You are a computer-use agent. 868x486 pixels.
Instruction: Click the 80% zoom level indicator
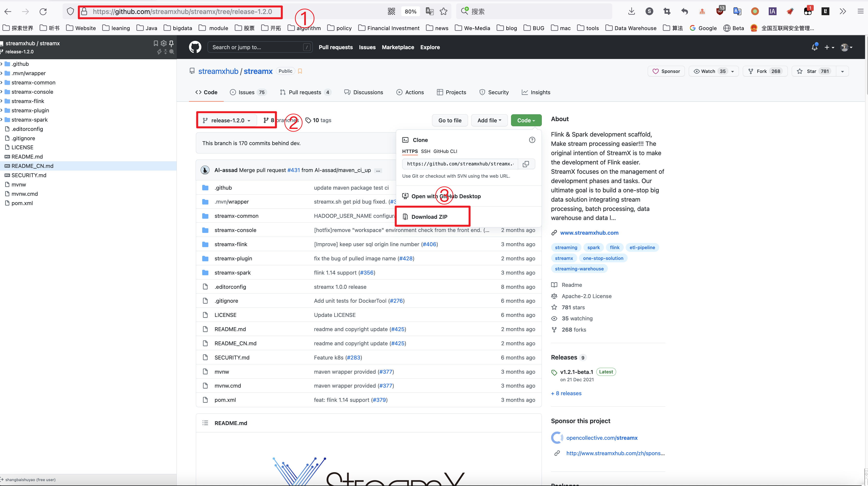coord(410,12)
